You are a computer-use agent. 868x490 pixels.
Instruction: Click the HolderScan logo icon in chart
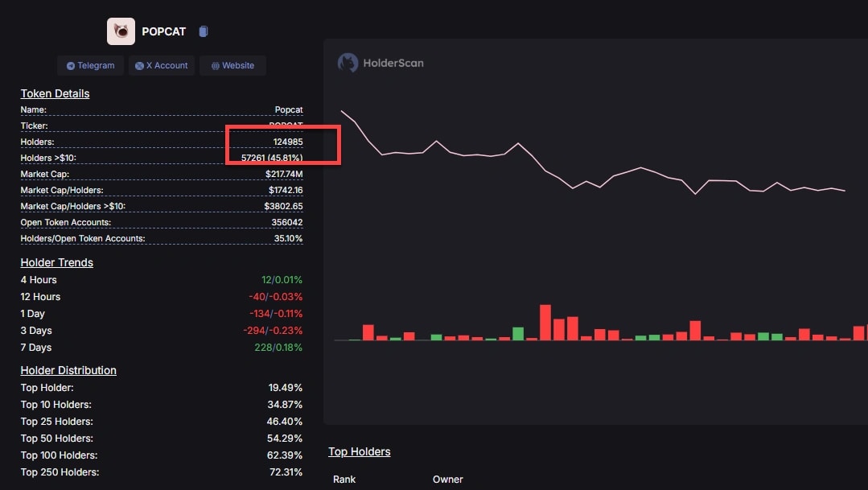pos(348,63)
